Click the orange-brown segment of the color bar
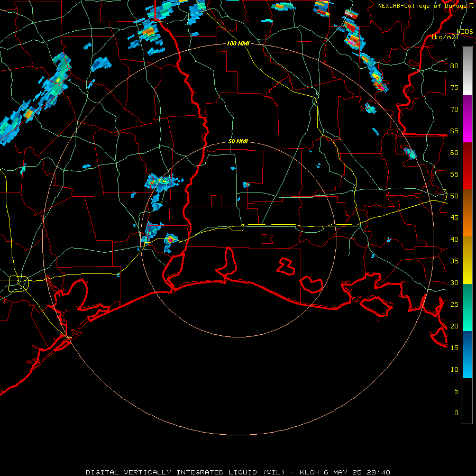 tap(467, 213)
